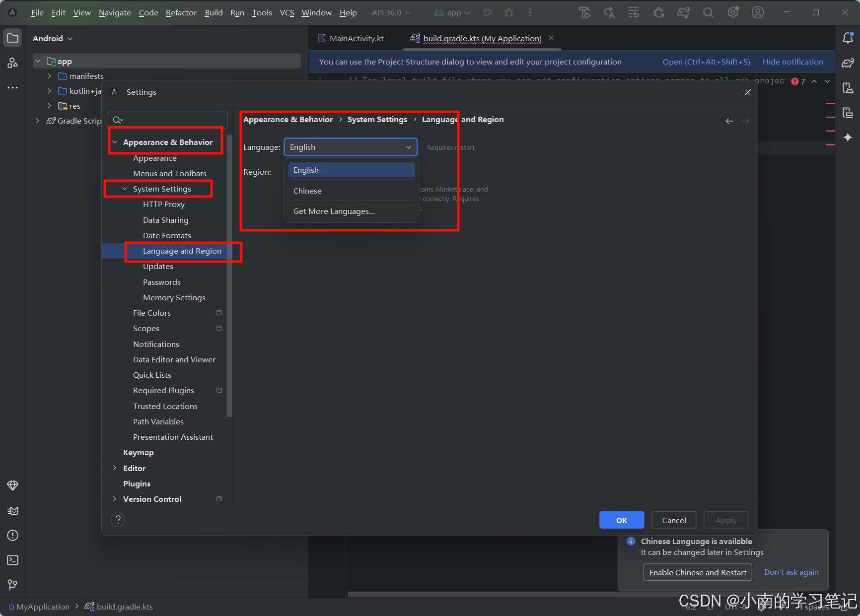
Task: Open More tool windows ellipsis
Action: [13, 88]
